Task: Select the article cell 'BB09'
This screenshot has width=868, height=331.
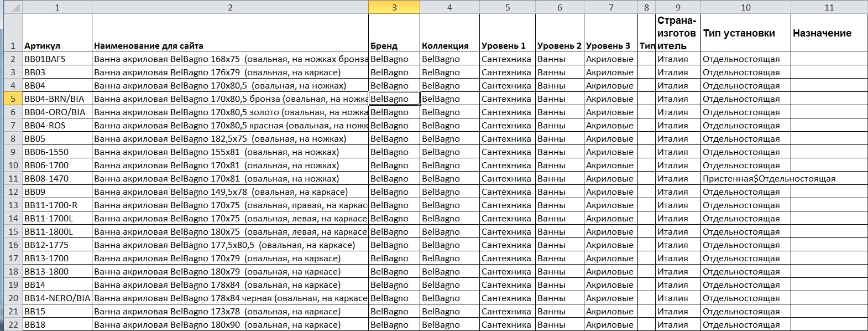Action: tap(57, 192)
